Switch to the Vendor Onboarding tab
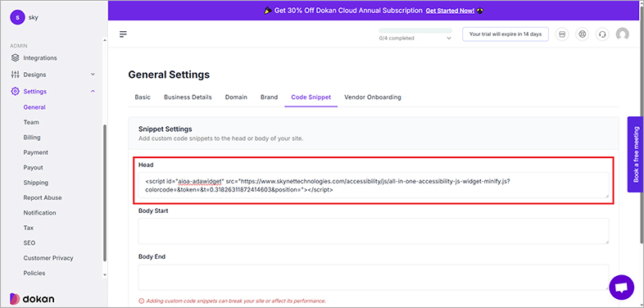Viewport: 644px width, 308px height. point(373,97)
